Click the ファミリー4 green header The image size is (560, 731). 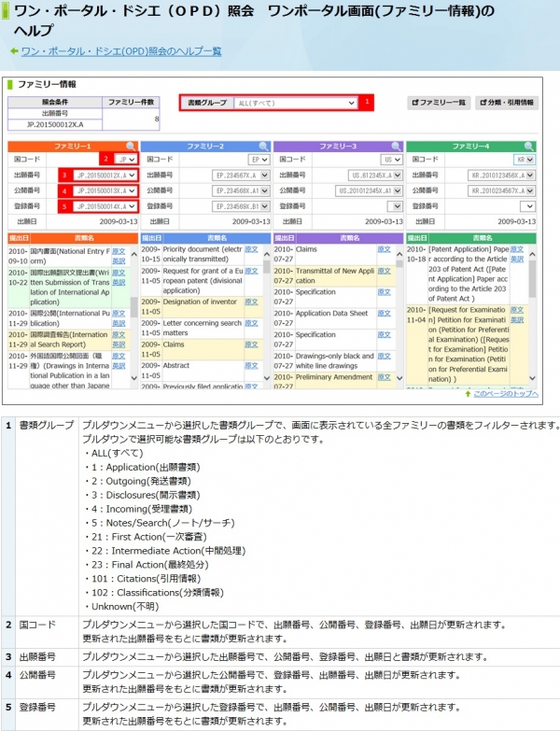[471, 147]
